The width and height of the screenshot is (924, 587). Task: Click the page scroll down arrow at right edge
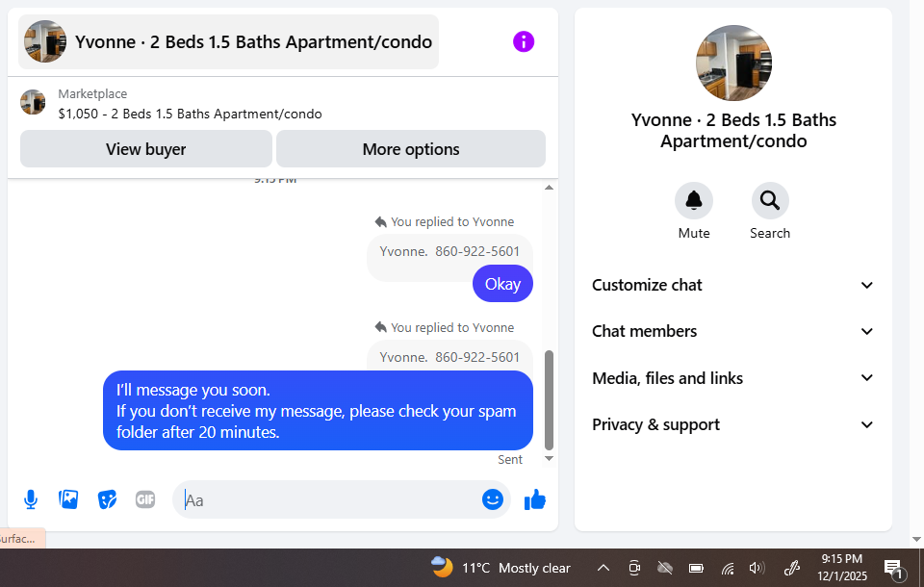coord(915,539)
